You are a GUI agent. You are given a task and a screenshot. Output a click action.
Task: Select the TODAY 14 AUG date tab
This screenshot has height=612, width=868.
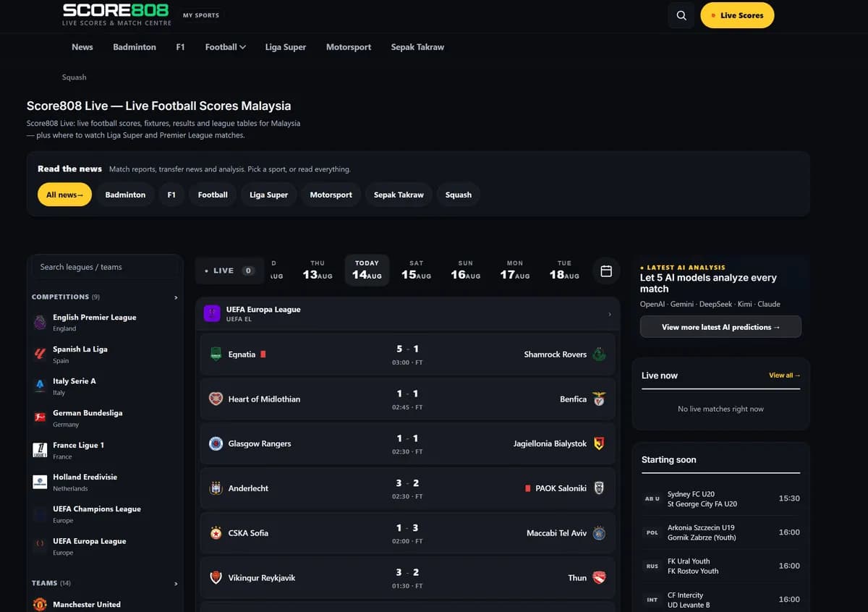pyautogui.click(x=367, y=271)
